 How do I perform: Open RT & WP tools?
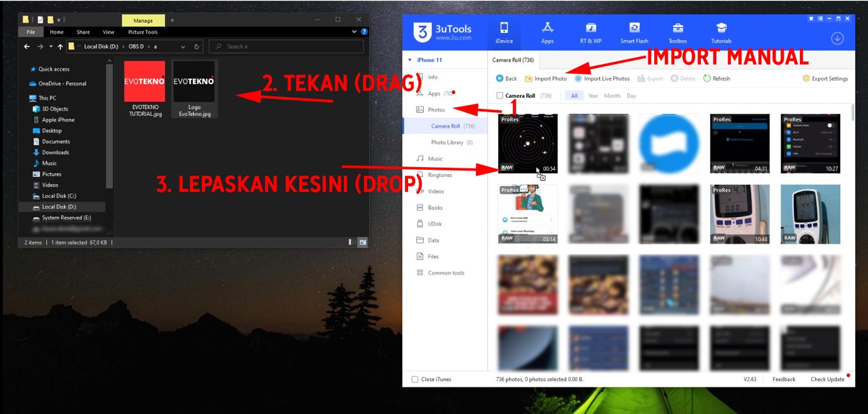point(591,32)
